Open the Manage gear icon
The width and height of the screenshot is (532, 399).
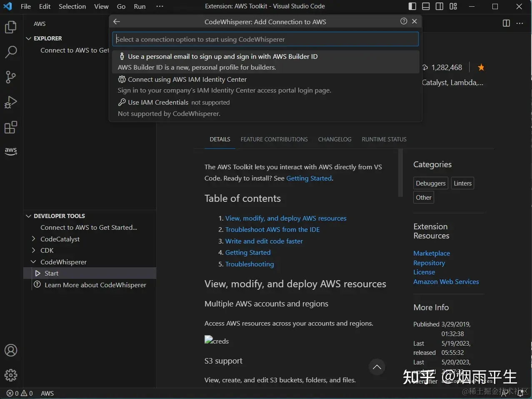click(10, 375)
